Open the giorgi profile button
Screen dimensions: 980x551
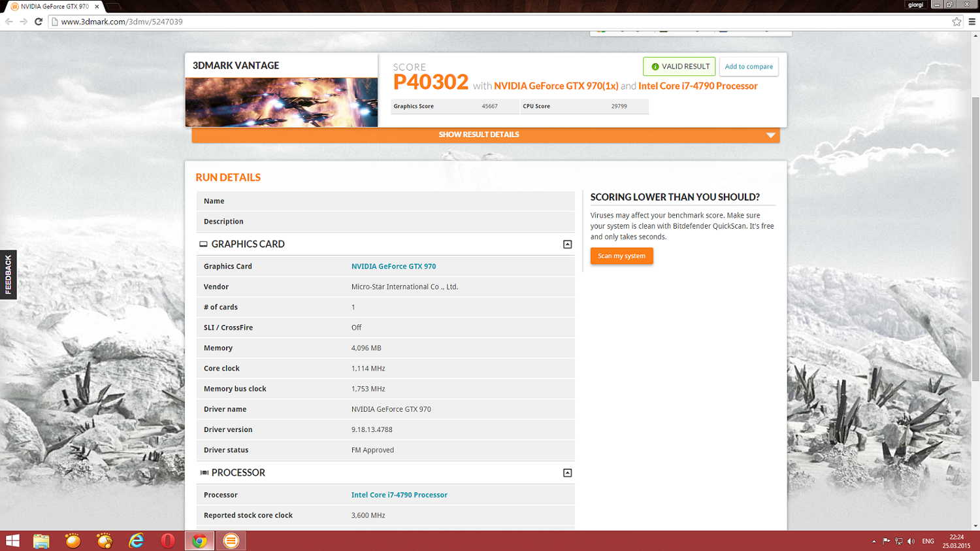(915, 5)
